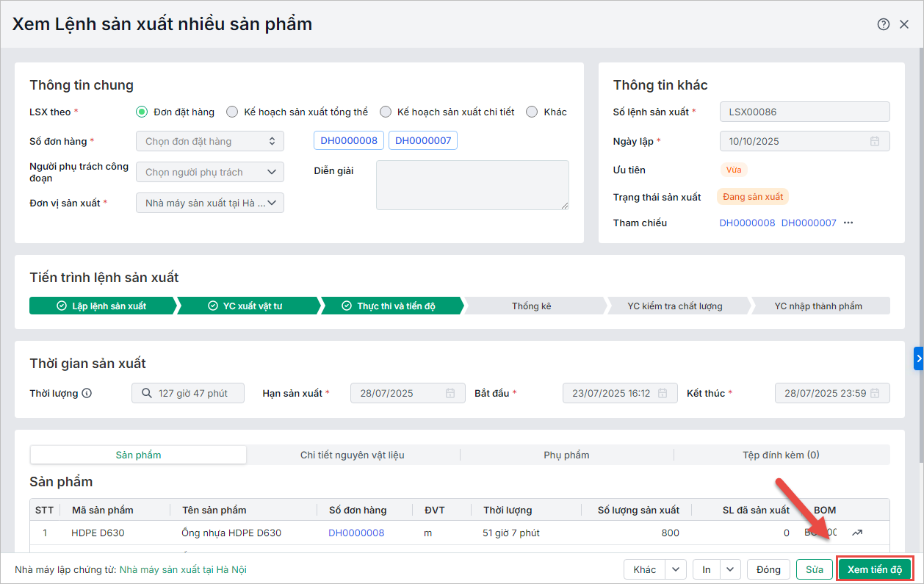Open the Tệp đính kèm tab
Screen dimensions: 924x584
pos(781,455)
